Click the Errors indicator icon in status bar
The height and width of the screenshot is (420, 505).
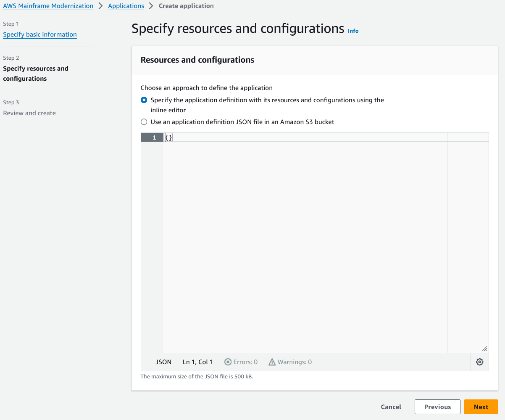pyautogui.click(x=228, y=362)
